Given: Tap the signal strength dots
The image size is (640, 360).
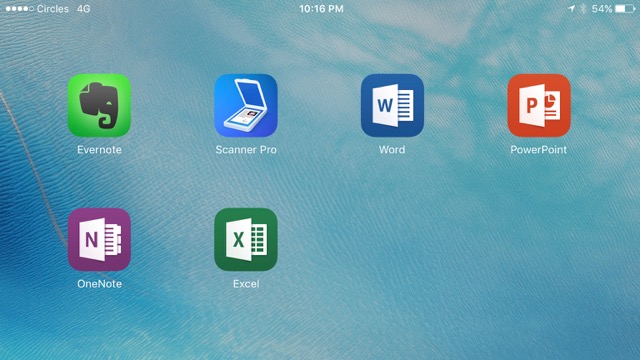Looking at the screenshot, I should coord(19,9).
